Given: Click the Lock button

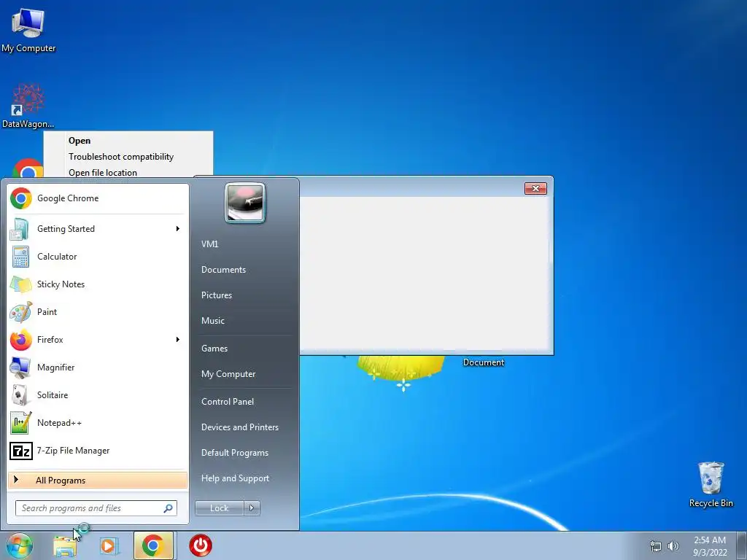Looking at the screenshot, I should click(x=219, y=508).
